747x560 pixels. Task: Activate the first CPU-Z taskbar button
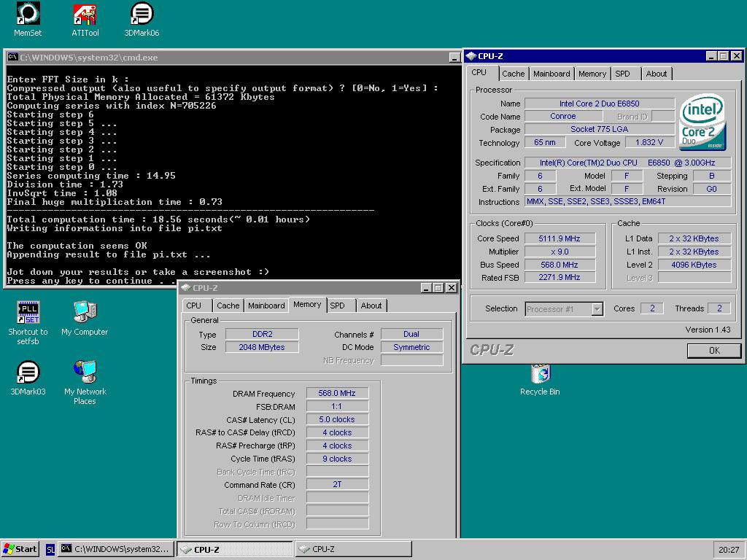(235, 549)
